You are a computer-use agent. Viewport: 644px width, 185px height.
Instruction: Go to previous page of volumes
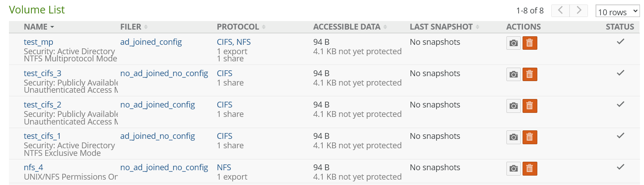click(561, 10)
